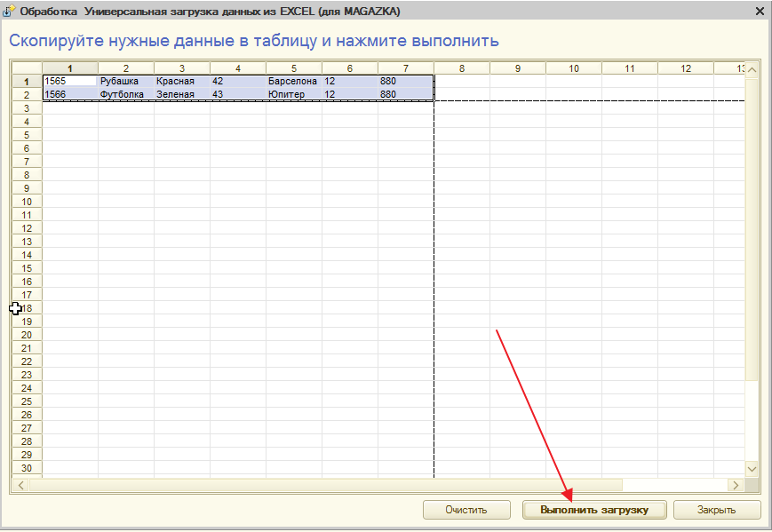Select column header 4

238,68
